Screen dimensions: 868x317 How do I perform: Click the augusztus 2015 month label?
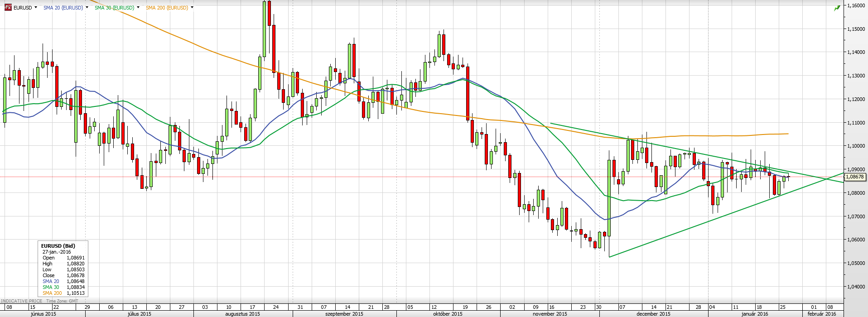(242, 314)
